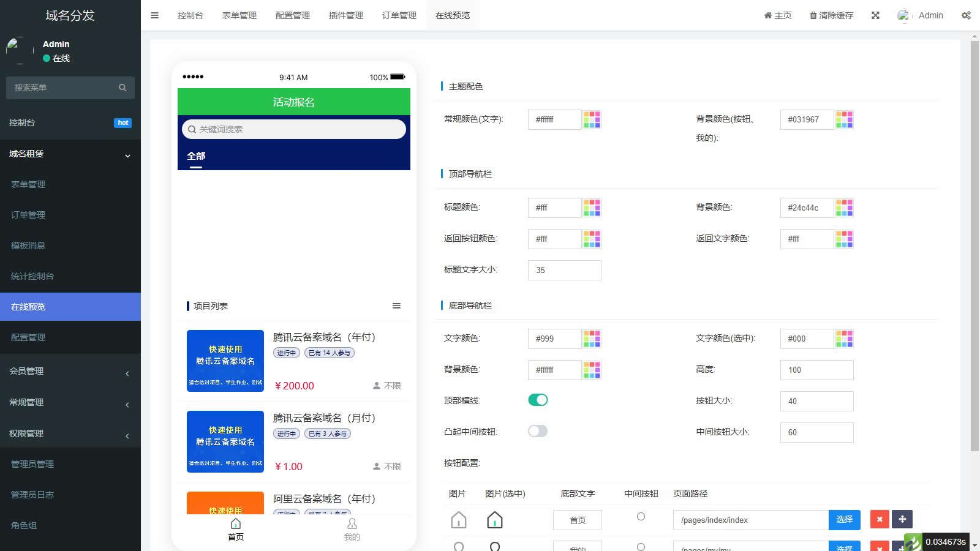Disable the 顶部横线 toggle switch

tap(538, 400)
